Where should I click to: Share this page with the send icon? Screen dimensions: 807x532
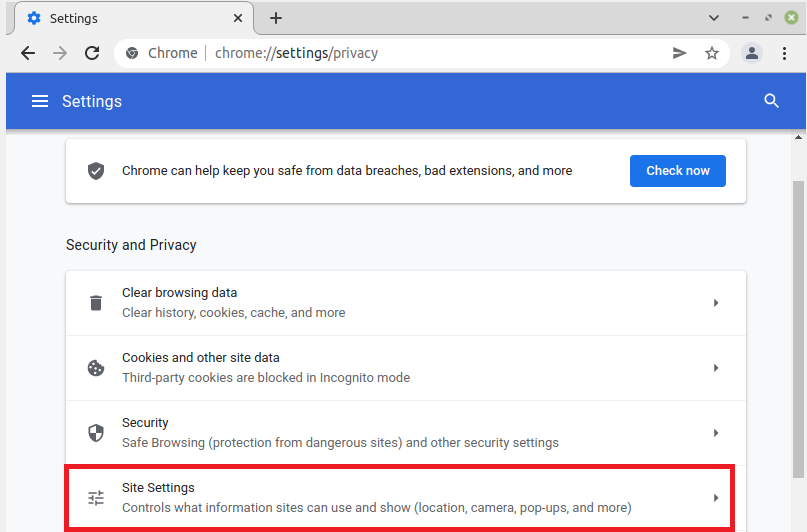pos(679,53)
